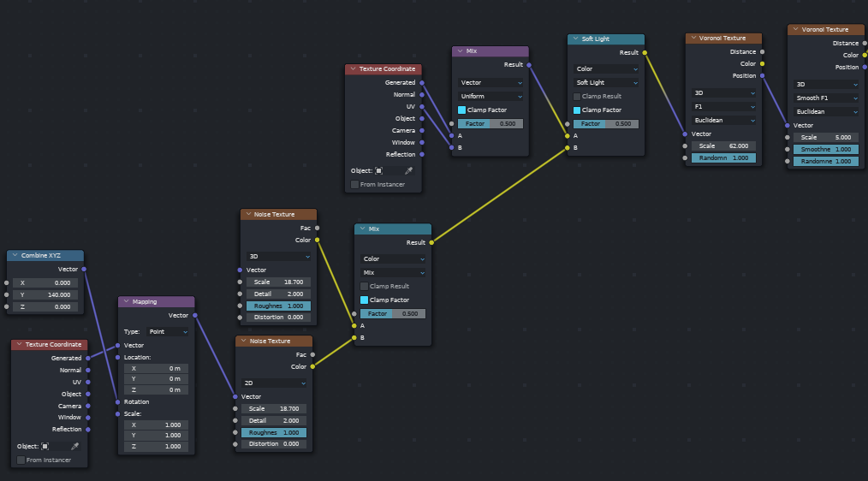The width and height of the screenshot is (868, 481).
Task: Click Combine XYZ X value field
Action: click(x=45, y=282)
